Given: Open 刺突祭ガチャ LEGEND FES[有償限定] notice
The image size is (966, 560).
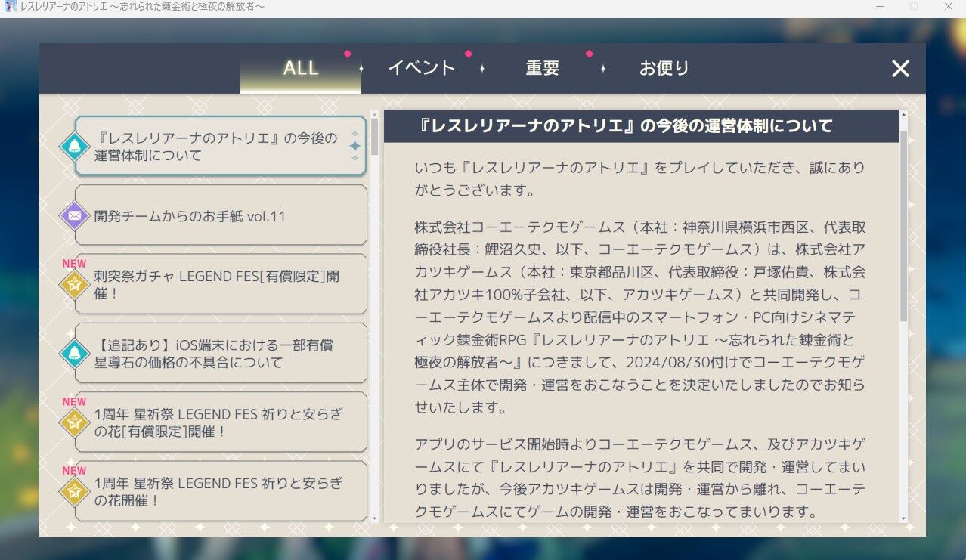Looking at the screenshot, I should pyautogui.click(x=221, y=285).
